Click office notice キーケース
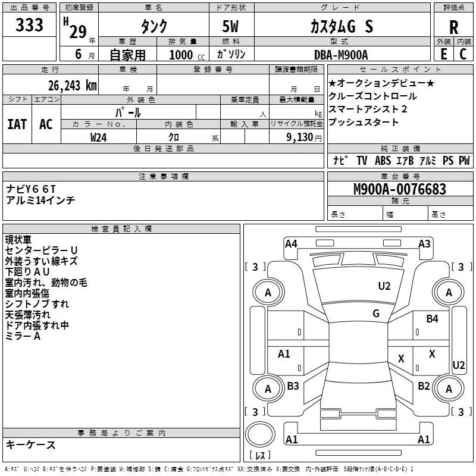The height and width of the screenshot is (476, 476). coord(31,445)
